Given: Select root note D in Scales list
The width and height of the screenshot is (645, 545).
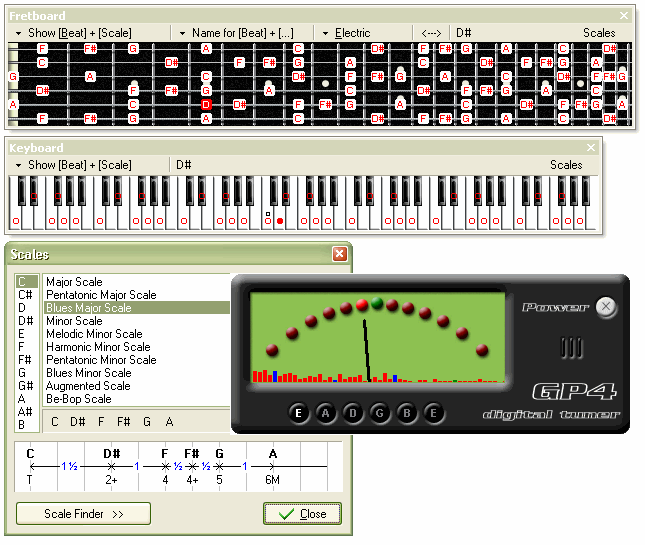Looking at the screenshot, I should click(x=27, y=308).
